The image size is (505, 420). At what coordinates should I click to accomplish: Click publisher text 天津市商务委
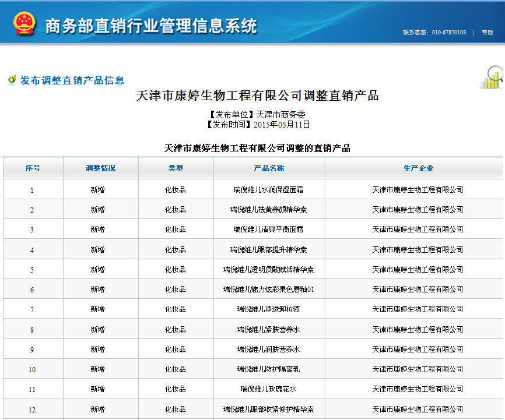(280, 115)
